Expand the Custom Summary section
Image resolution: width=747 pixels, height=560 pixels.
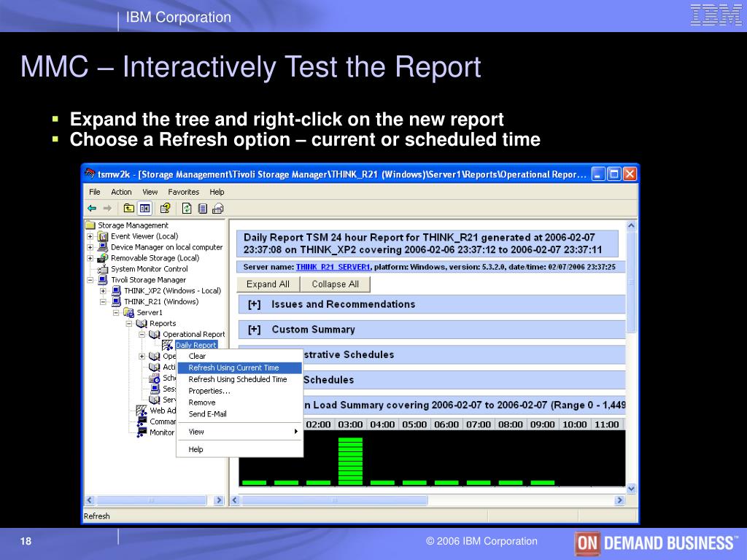[x=255, y=330]
